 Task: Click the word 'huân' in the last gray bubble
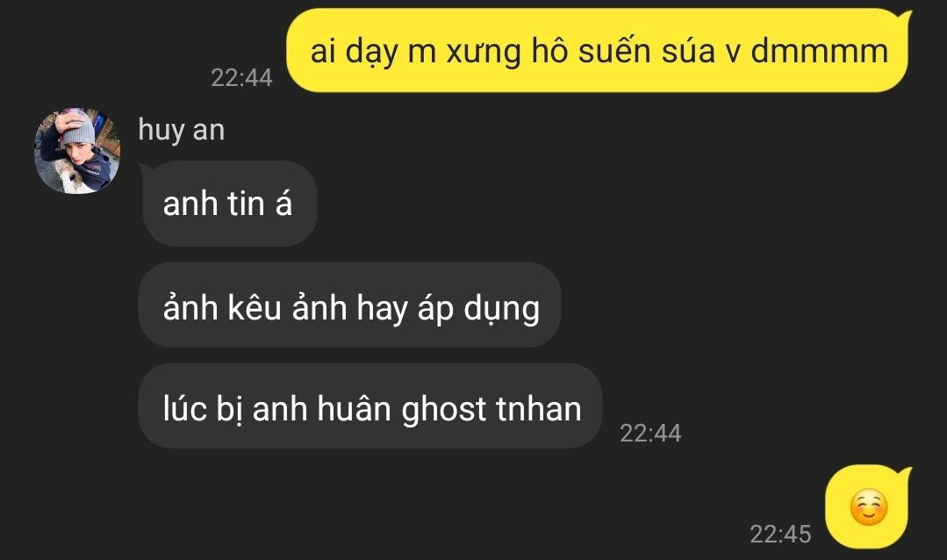pos(354,408)
